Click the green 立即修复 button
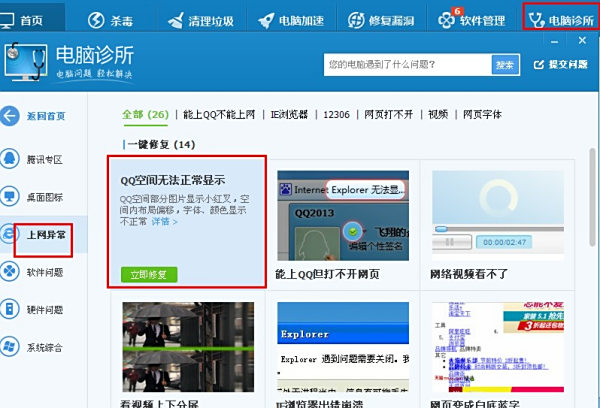This screenshot has width=600, height=408. click(149, 274)
